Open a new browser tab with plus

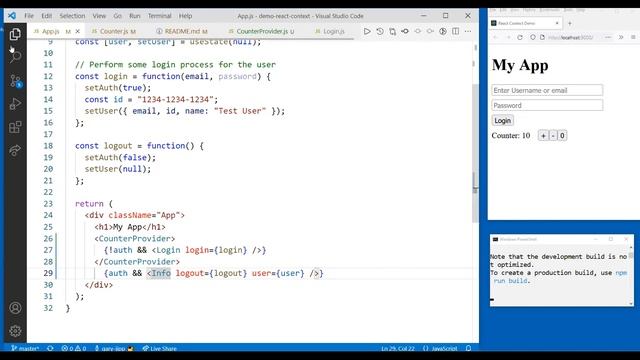[570, 23]
